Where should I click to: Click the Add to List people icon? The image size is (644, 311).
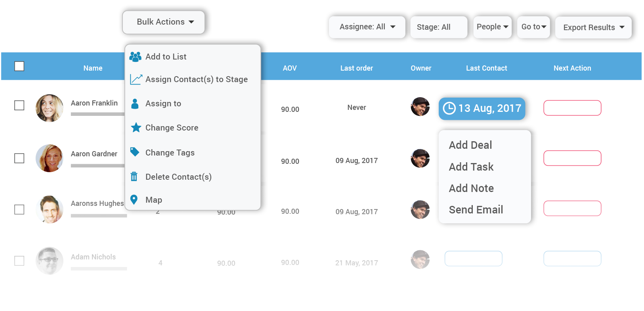point(135,57)
